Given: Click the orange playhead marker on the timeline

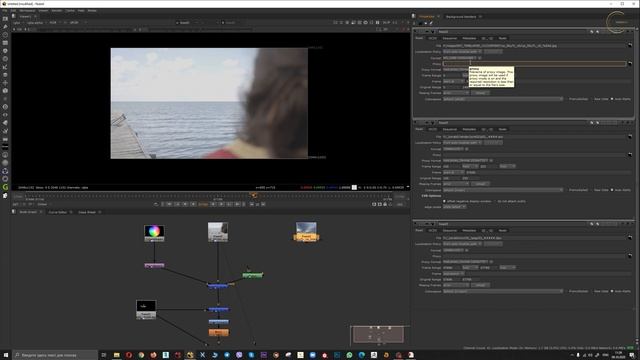Looking at the screenshot, I should tap(254, 196).
